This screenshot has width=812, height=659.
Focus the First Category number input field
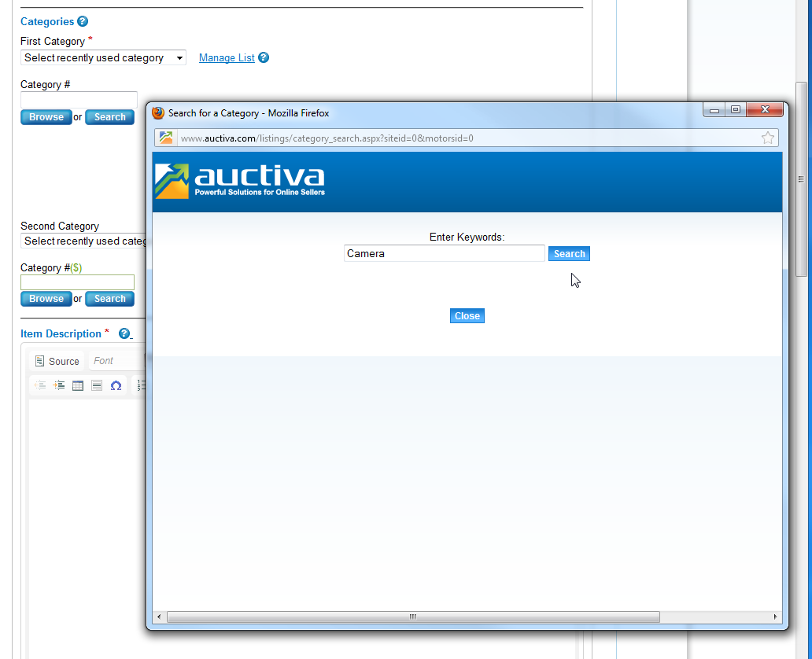[79, 99]
